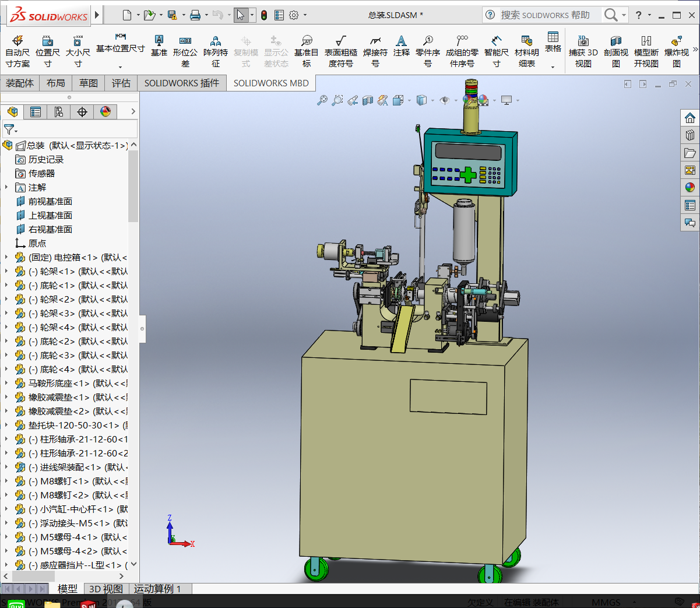
Task: Select the Balloon (零件序号) tool
Action: pos(428,51)
